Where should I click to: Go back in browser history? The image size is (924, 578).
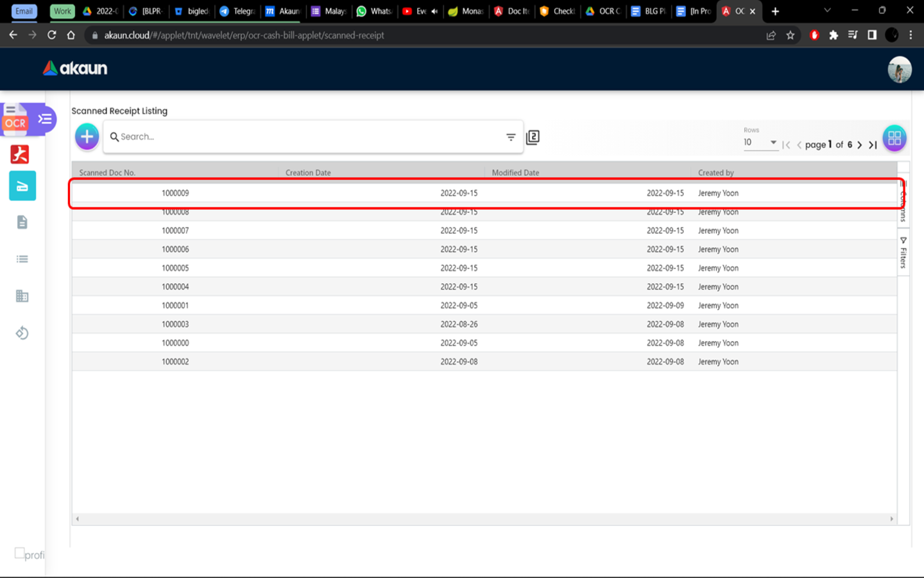click(x=13, y=35)
